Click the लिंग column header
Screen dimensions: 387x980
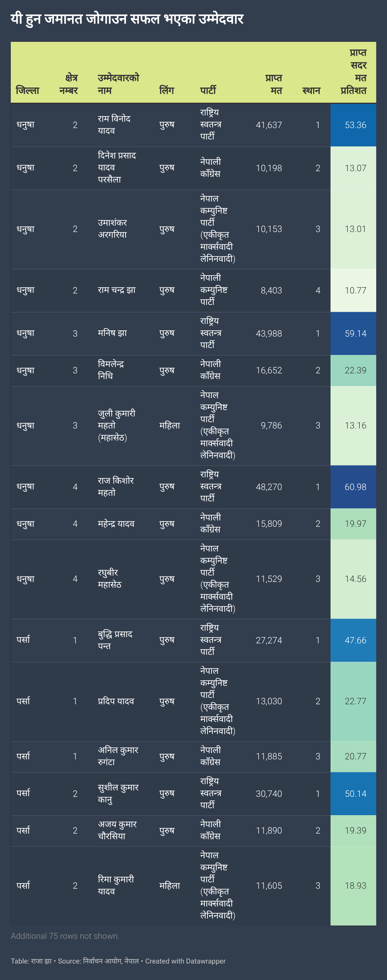[167, 91]
